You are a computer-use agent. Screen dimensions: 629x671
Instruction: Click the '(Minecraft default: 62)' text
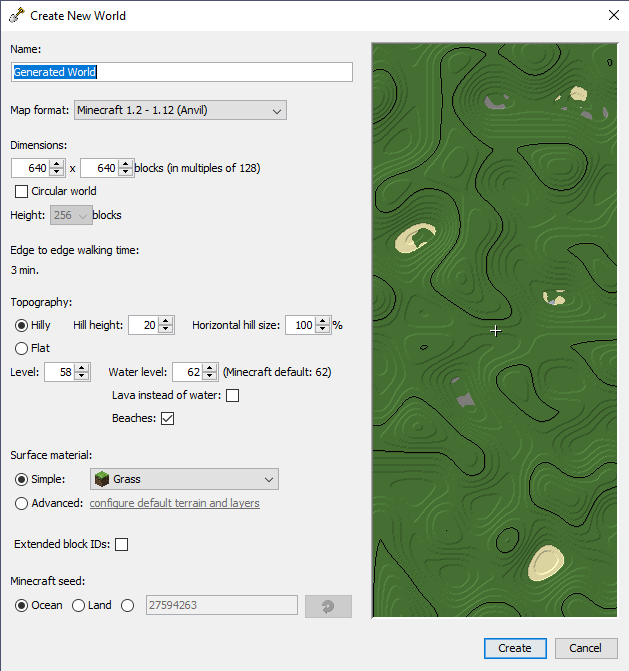coord(277,372)
